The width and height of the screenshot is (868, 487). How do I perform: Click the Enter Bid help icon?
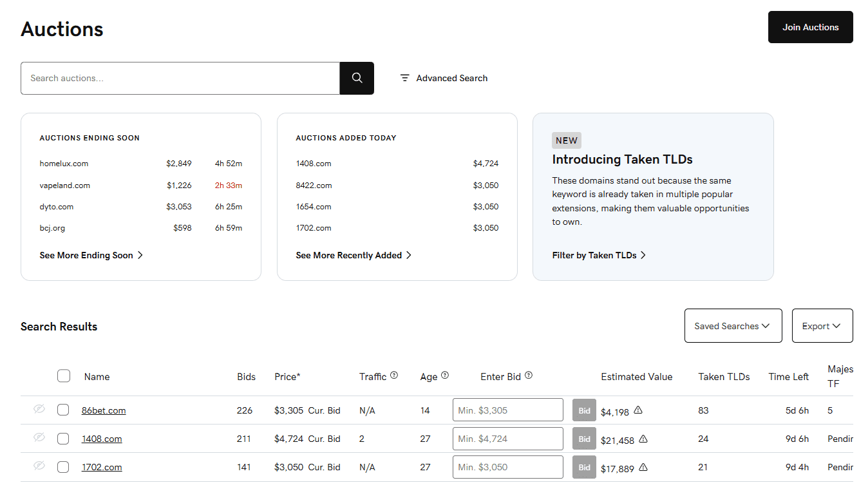point(529,376)
